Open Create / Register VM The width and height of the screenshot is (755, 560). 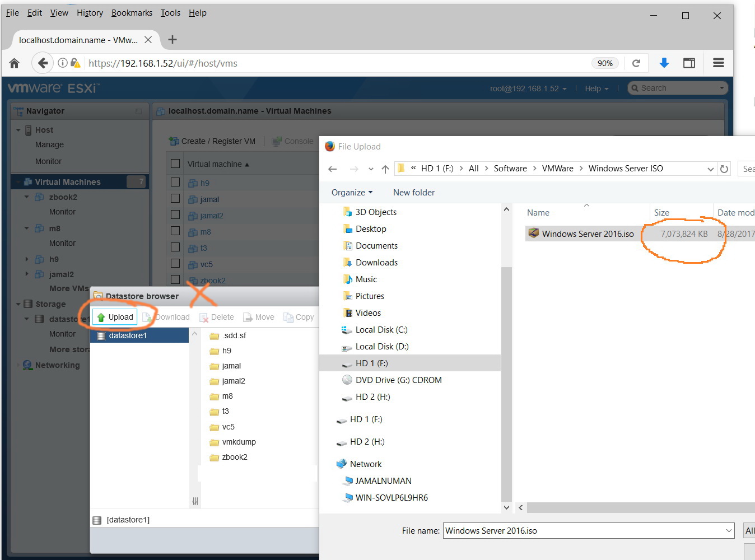point(212,141)
